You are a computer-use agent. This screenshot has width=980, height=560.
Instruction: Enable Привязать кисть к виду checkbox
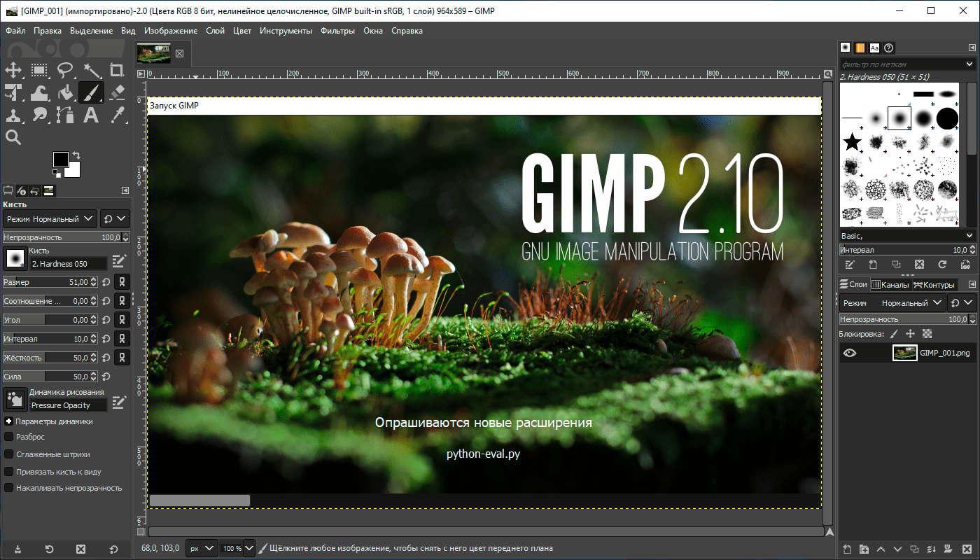click(9, 472)
